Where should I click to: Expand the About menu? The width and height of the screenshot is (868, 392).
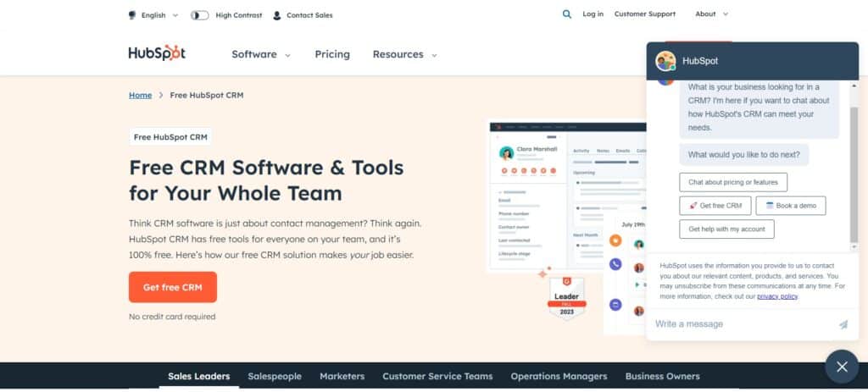point(711,14)
